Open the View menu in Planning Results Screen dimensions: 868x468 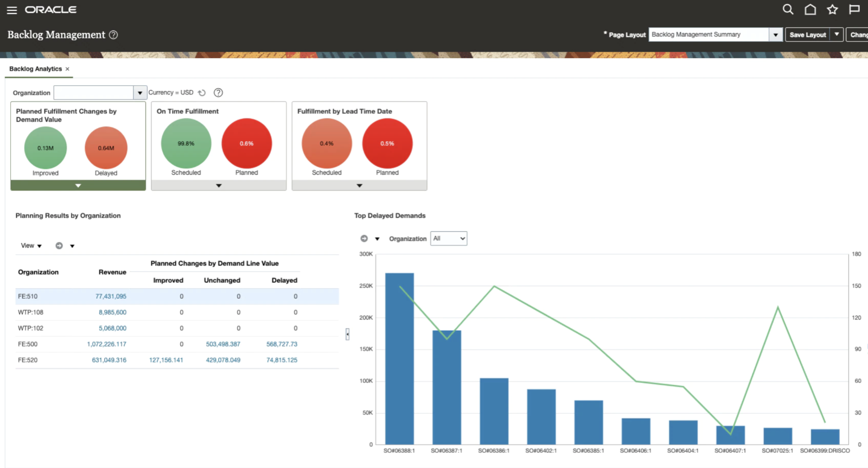31,246
